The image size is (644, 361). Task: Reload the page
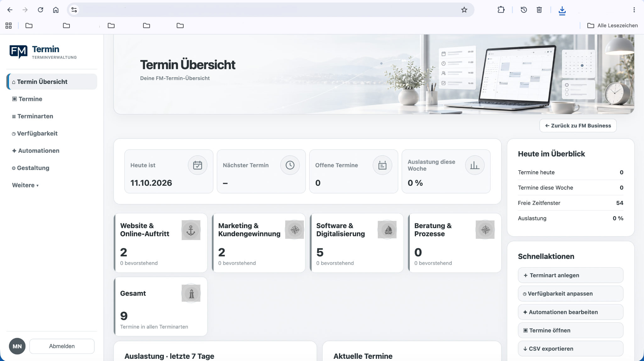click(41, 10)
